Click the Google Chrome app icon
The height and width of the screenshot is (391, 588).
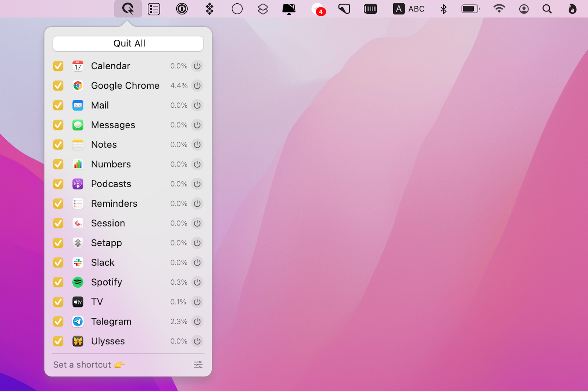point(78,86)
